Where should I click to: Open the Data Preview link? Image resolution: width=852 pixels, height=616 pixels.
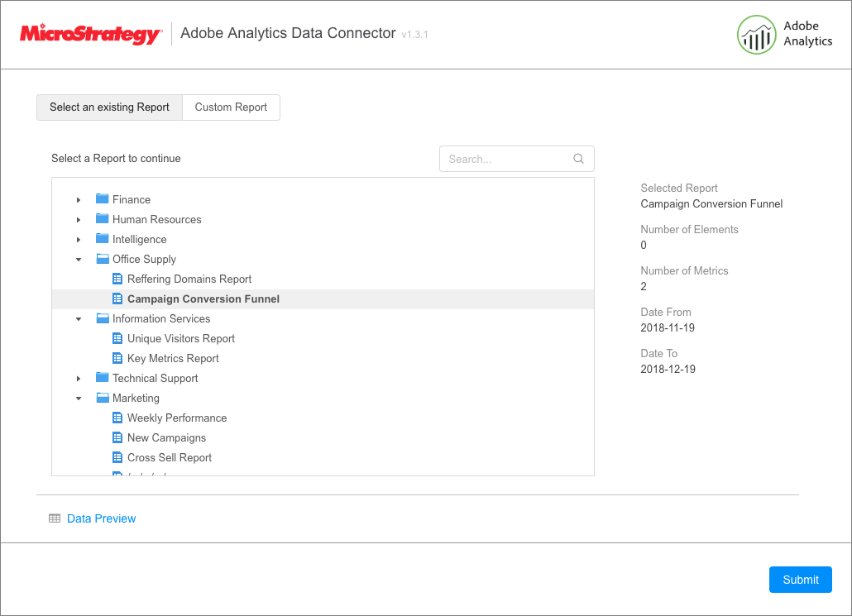click(101, 518)
